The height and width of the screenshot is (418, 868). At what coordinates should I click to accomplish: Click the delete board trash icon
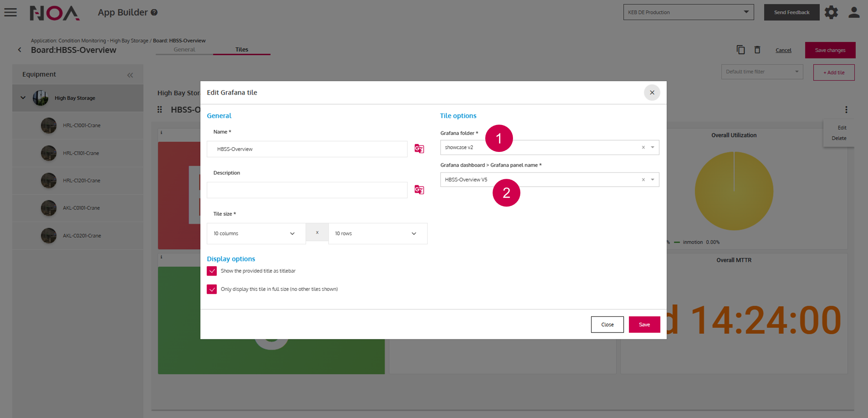(757, 50)
